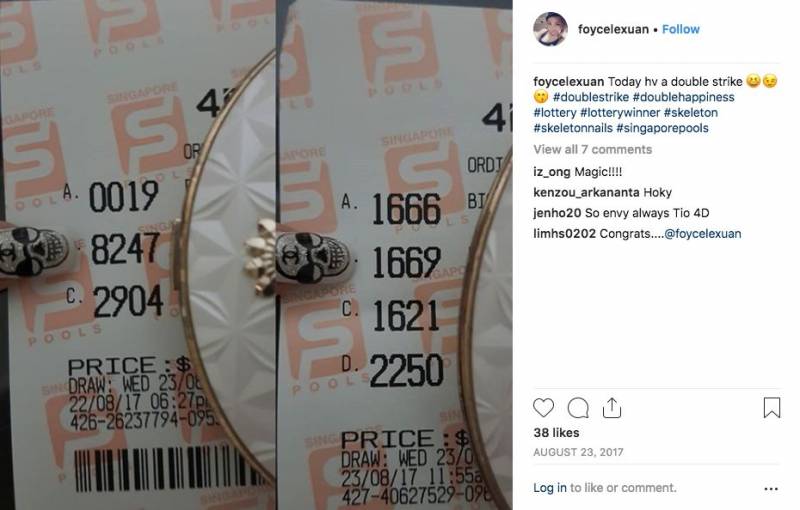
Task: Like the post with the heart icon
Action: [543, 408]
